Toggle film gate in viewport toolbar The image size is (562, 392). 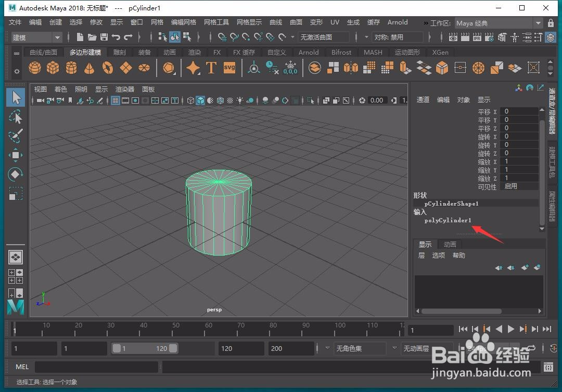tap(125, 100)
